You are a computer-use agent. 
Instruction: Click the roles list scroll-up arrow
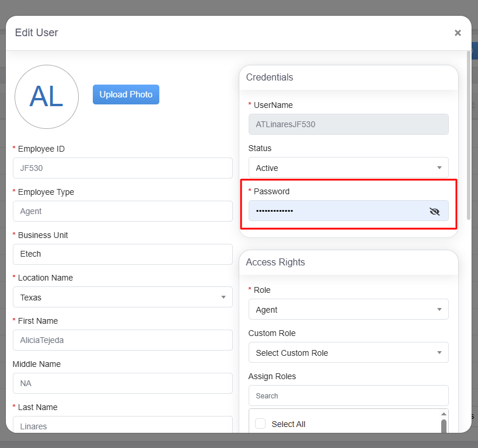click(x=444, y=414)
